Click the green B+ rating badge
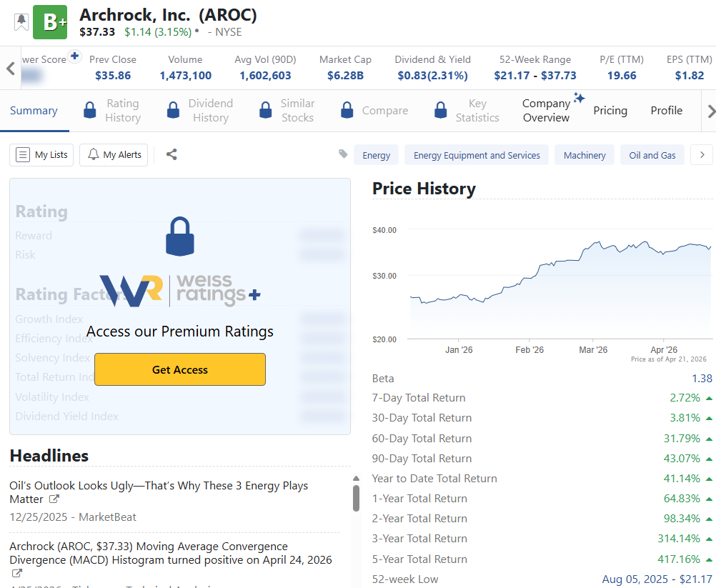 (50, 22)
